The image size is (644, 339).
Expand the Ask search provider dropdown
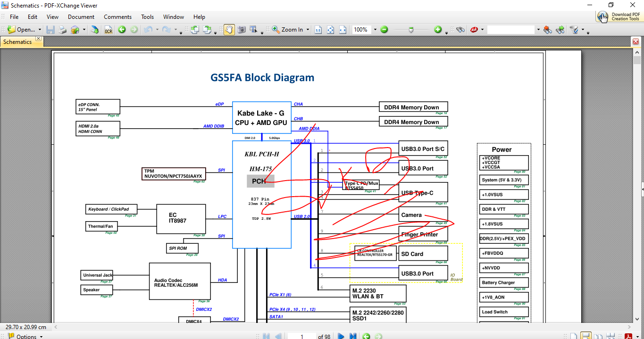tap(483, 29)
